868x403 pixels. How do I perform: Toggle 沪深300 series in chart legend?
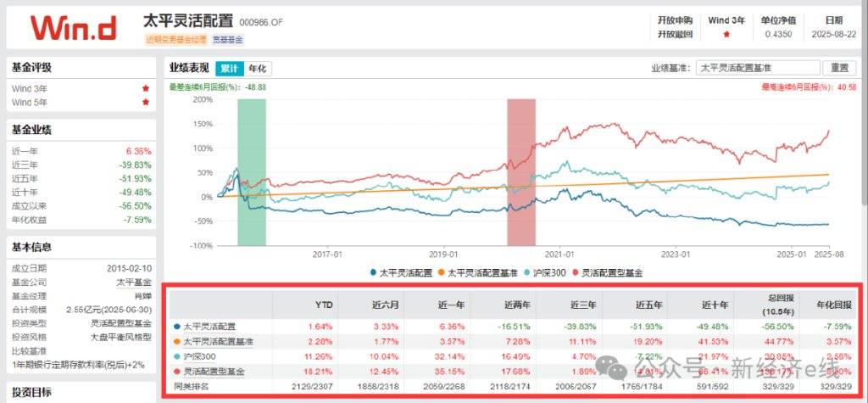pyautogui.click(x=544, y=272)
